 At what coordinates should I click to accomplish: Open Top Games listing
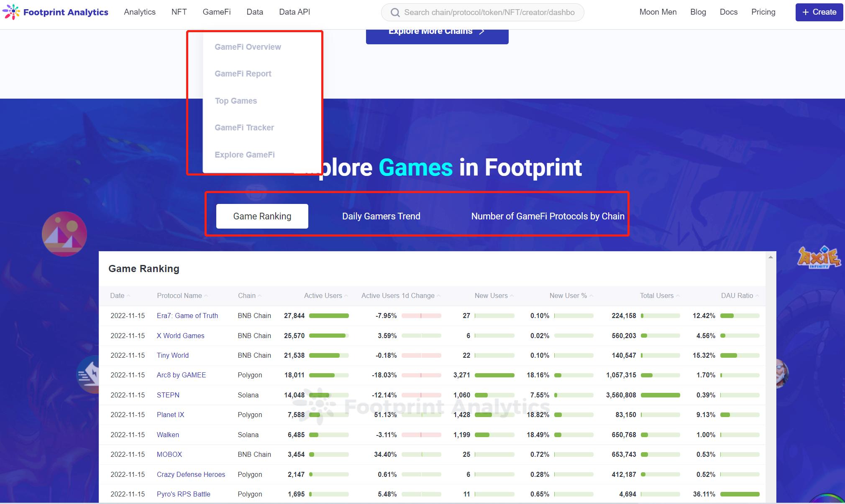236,100
